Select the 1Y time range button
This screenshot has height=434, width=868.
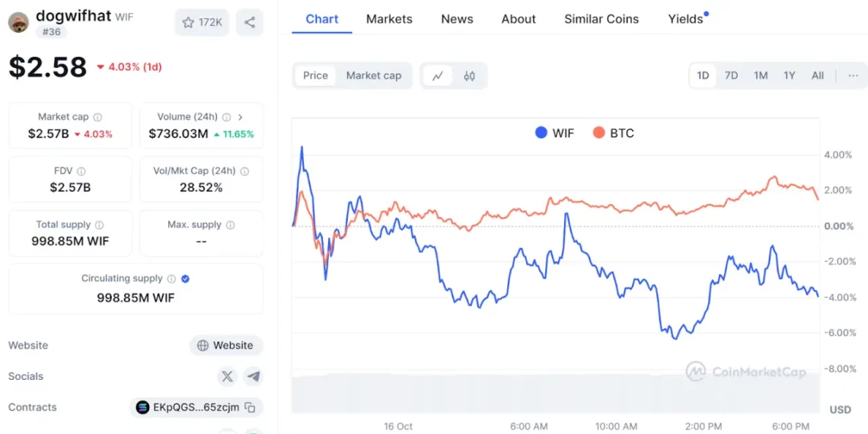coord(790,75)
